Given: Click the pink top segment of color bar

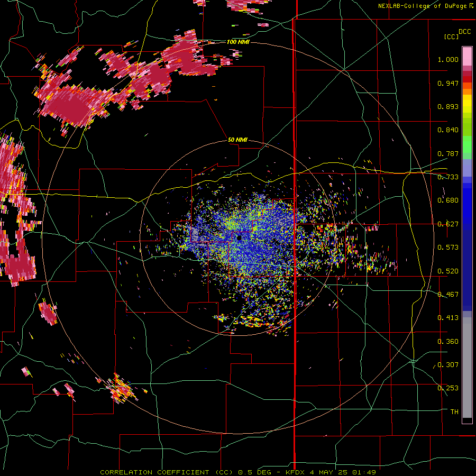Looking at the screenshot, I should tap(467, 56).
